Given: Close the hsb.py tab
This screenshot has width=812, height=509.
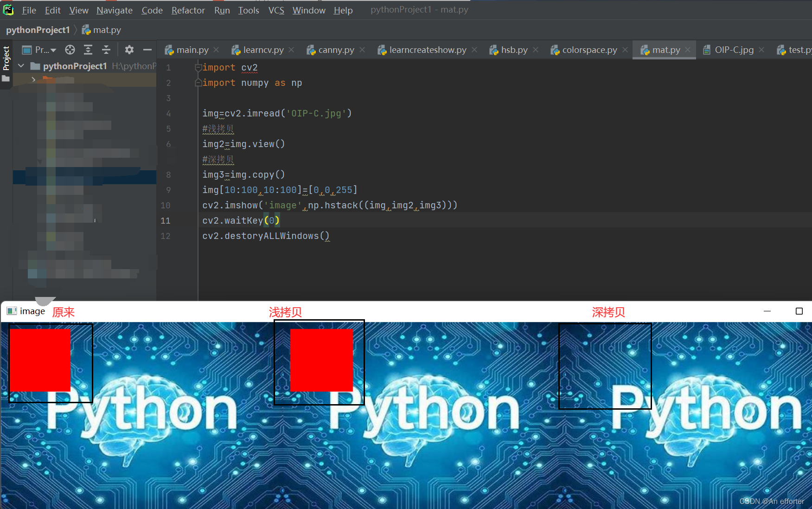Looking at the screenshot, I should click(536, 50).
